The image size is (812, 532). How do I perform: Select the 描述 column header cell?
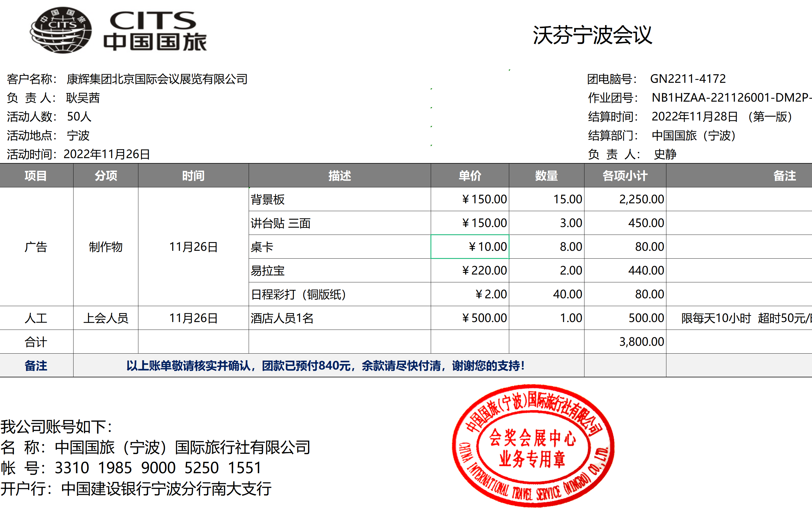click(x=340, y=176)
